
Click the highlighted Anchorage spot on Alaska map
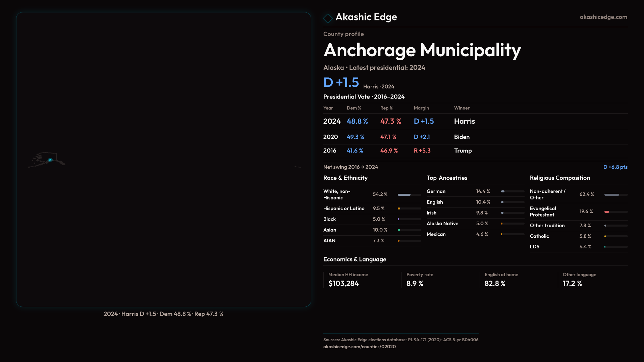50,160
